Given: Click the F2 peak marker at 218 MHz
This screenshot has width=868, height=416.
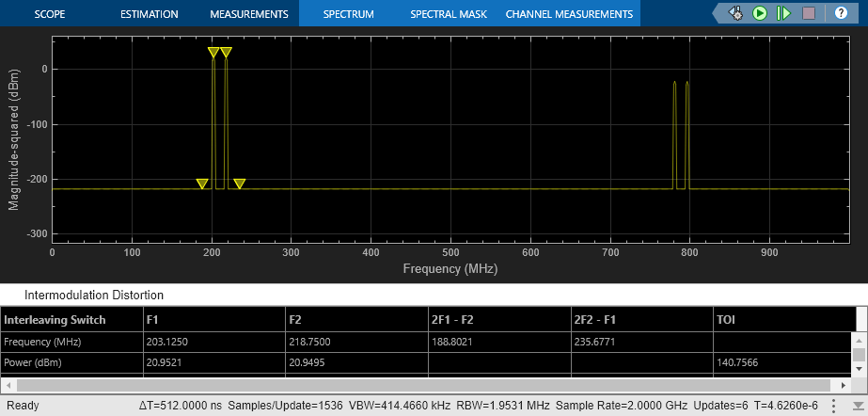Looking at the screenshot, I should click(x=226, y=52).
